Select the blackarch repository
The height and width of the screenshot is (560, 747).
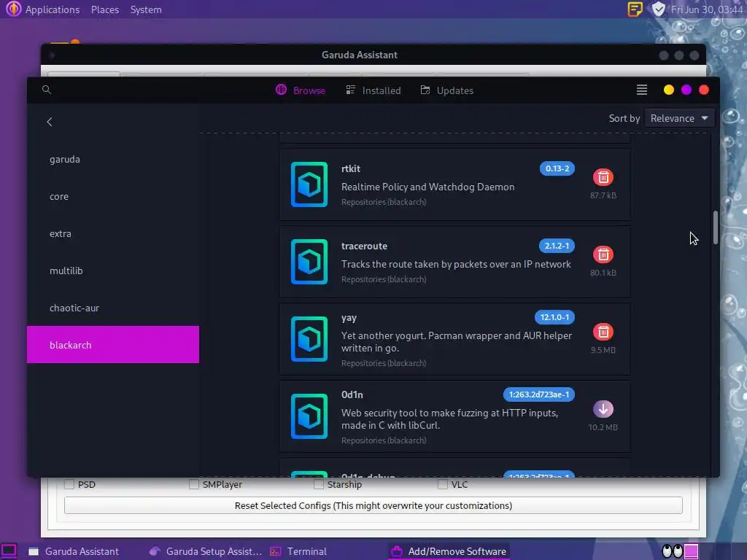(113, 345)
